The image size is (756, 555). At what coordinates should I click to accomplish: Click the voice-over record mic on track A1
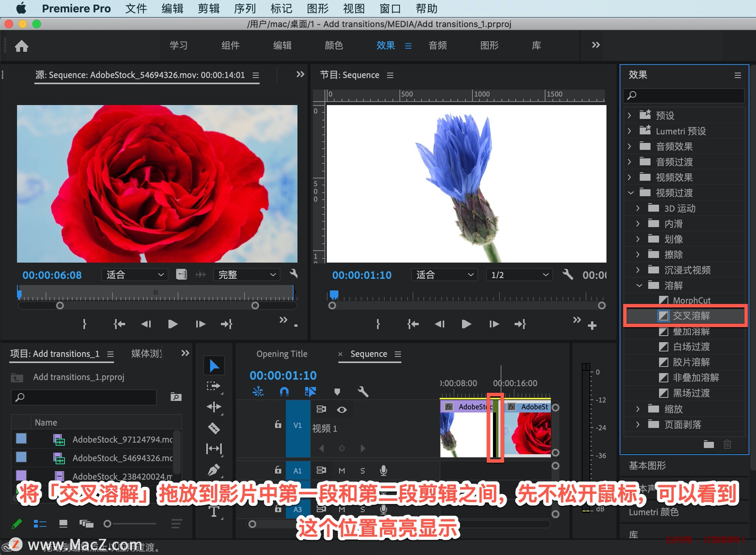point(383,470)
